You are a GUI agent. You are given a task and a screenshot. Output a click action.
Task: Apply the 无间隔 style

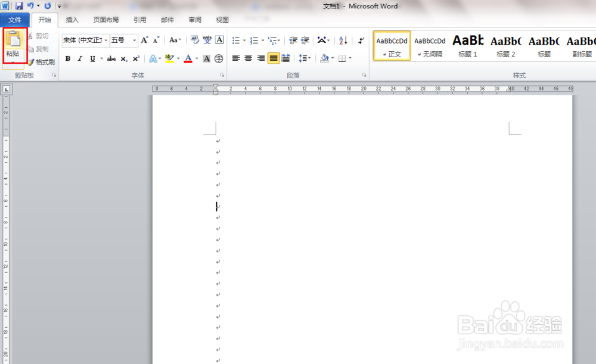tap(430, 46)
